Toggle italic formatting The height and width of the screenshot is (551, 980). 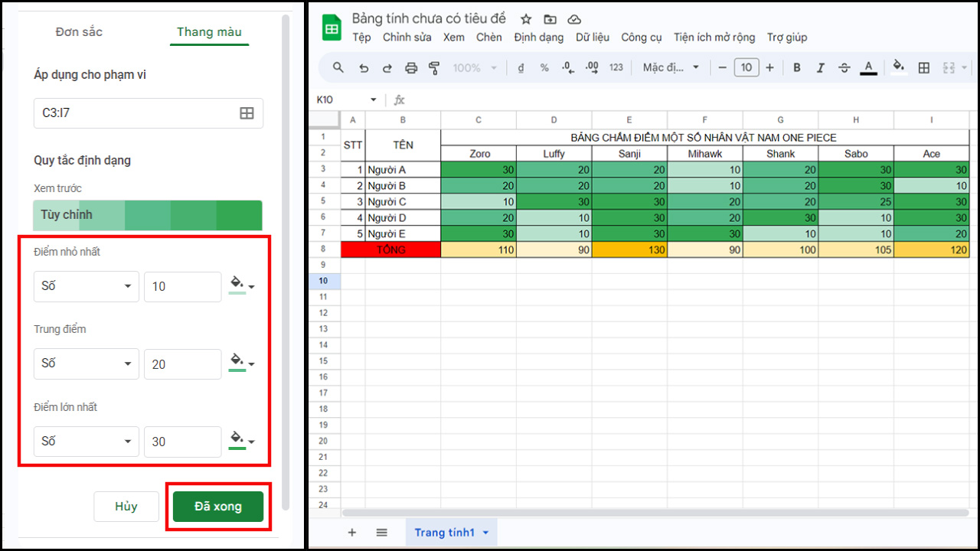pyautogui.click(x=820, y=67)
